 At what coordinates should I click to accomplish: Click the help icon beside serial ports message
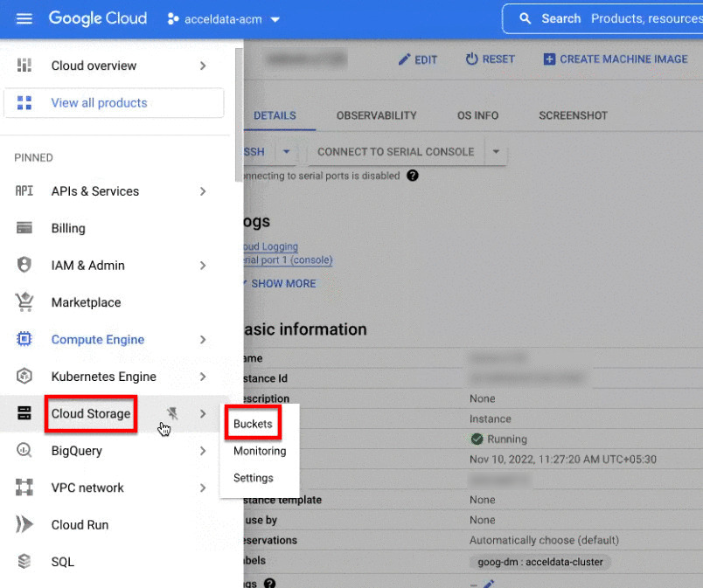click(x=413, y=176)
